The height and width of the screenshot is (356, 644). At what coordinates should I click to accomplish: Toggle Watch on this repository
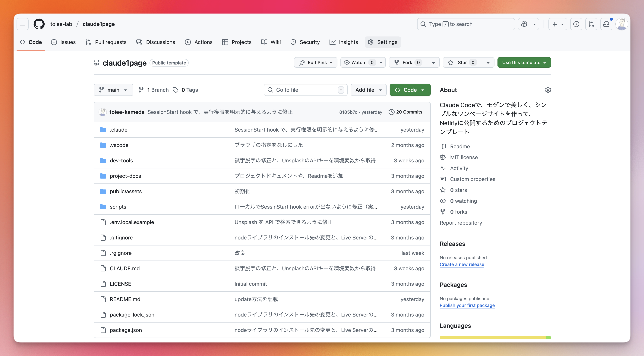point(358,62)
